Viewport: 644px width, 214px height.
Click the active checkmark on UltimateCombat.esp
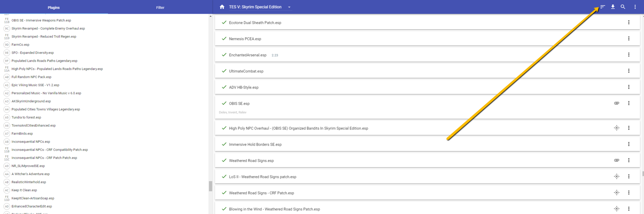click(224, 71)
